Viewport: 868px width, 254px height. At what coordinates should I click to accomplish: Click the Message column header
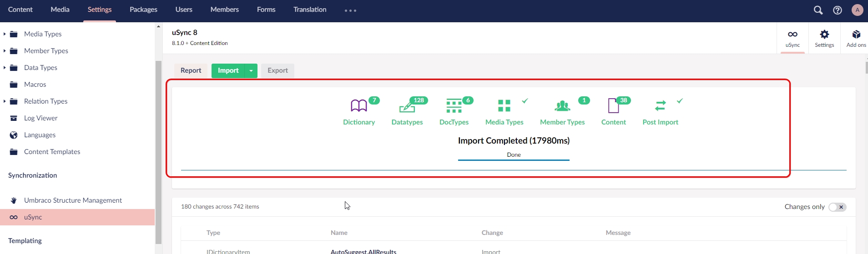tap(618, 233)
